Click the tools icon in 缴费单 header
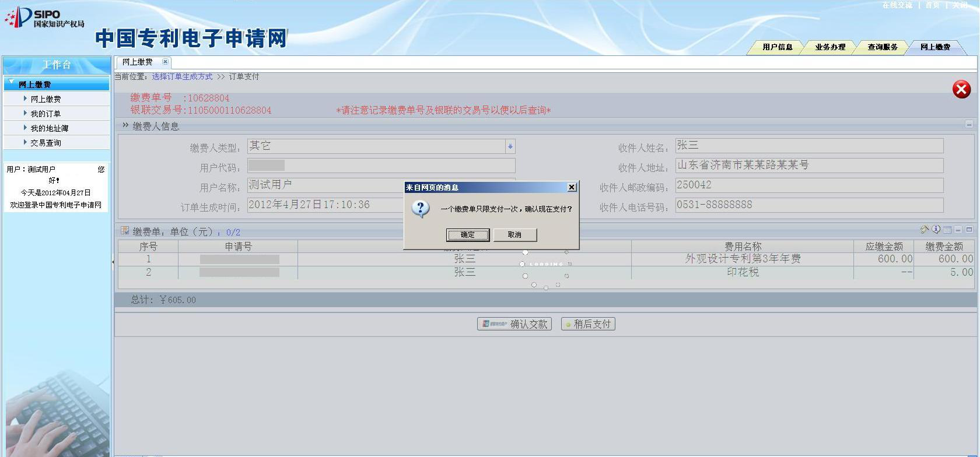980x457 pixels. pos(925,230)
